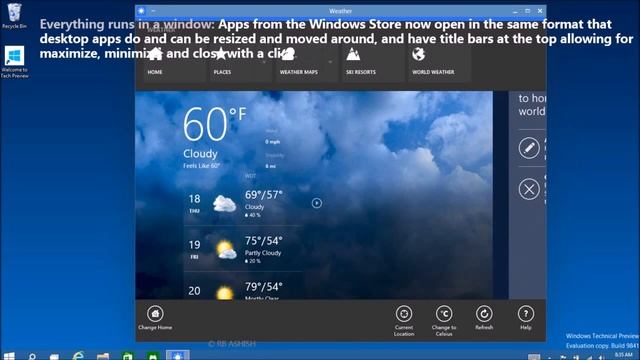Open Task View on the taskbar
The height and width of the screenshot is (360, 640).
click(54, 356)
